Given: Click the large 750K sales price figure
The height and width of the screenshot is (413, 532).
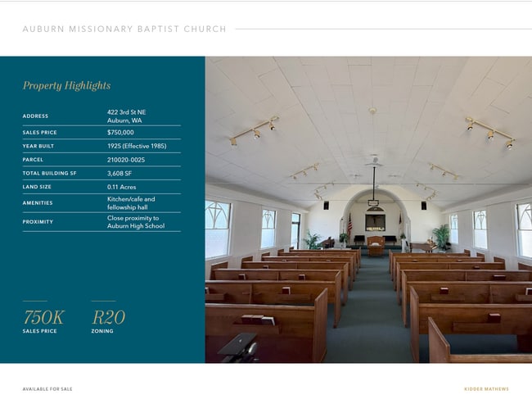Looking at the screenshot, I should (43, 317).
